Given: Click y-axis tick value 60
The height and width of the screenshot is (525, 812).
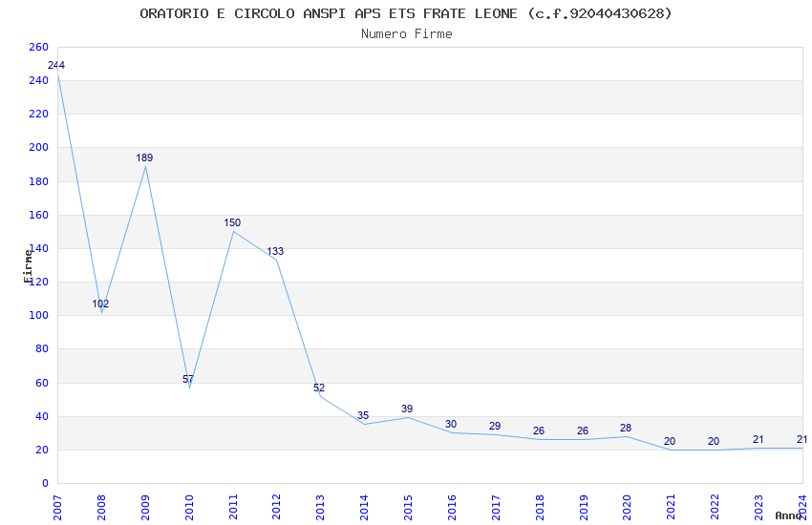Looking at the screenshot, I should [42, 384].
